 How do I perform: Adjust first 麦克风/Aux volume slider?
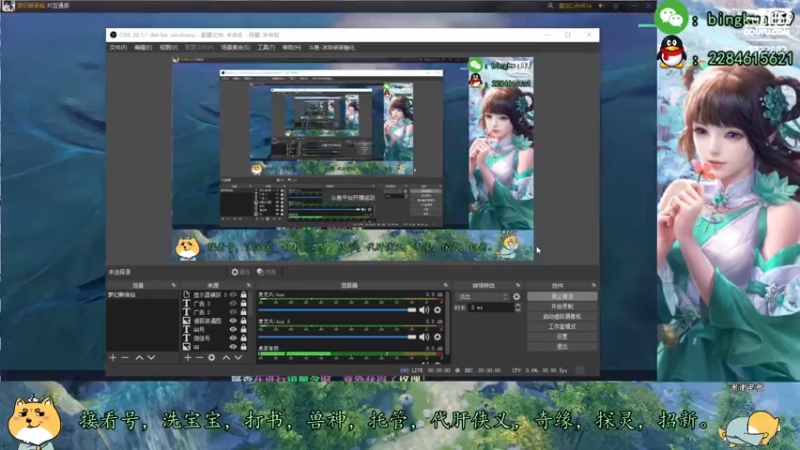(x=337, y=310)
